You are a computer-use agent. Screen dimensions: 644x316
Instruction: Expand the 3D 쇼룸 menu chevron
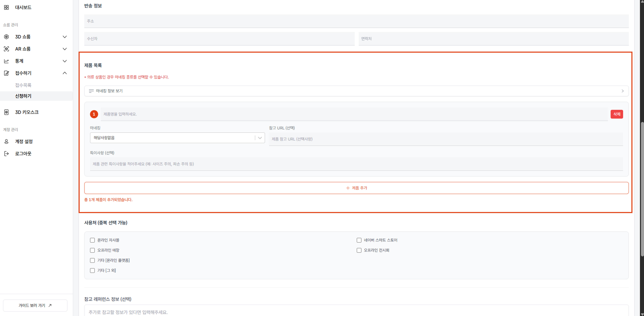tap(65, 37)
